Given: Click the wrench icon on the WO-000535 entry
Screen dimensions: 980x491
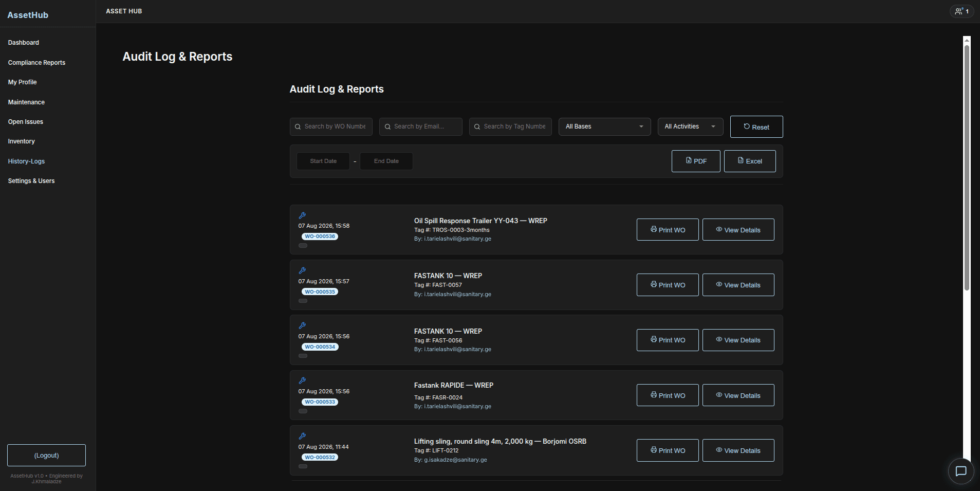Looking at the screenshot, I should [302, 270].
